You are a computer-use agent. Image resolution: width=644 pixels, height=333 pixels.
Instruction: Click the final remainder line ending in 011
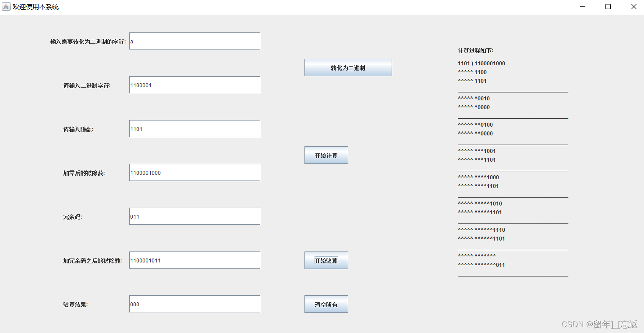point(481,265)
